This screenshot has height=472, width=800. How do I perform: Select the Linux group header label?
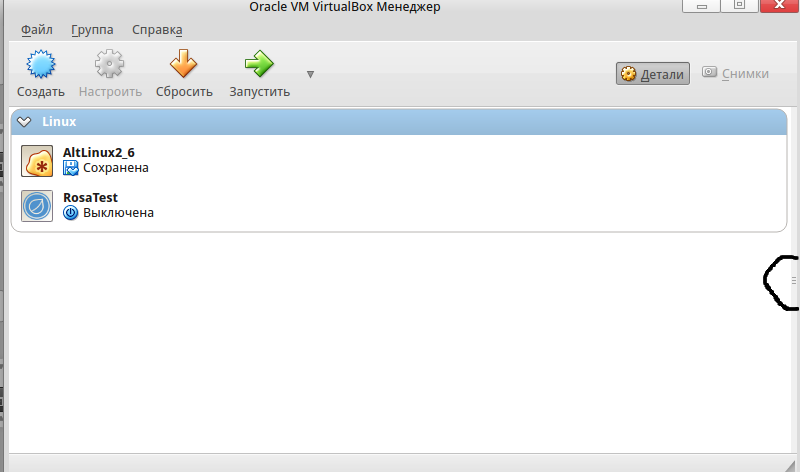[x=59, y=121]
